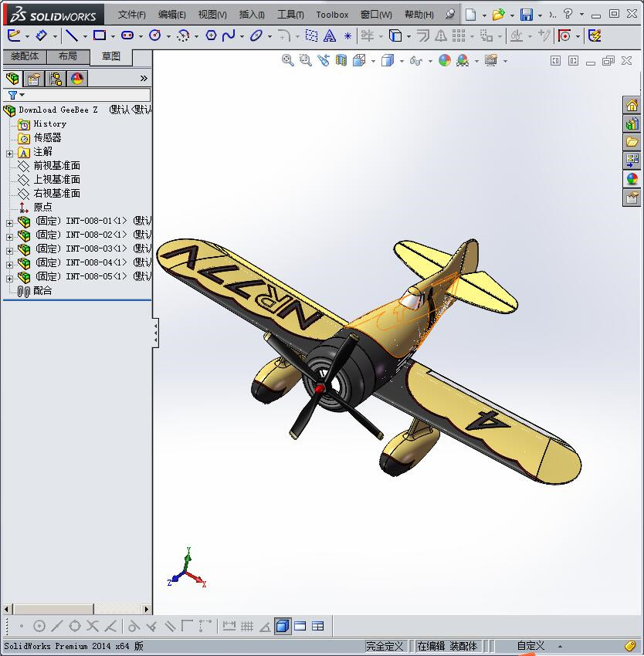Select the Sketch Text tool
This screenshot has height=656, width=644.
coord(330,36)
